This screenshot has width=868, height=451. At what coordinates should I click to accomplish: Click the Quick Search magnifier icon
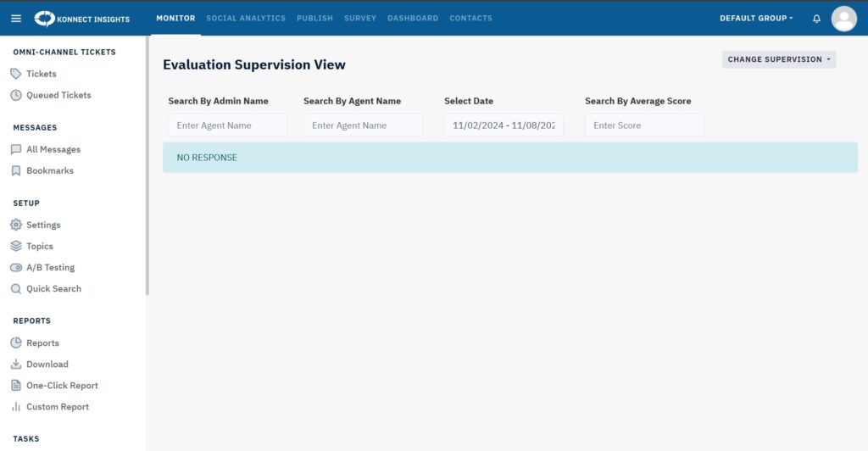point(16,288)
